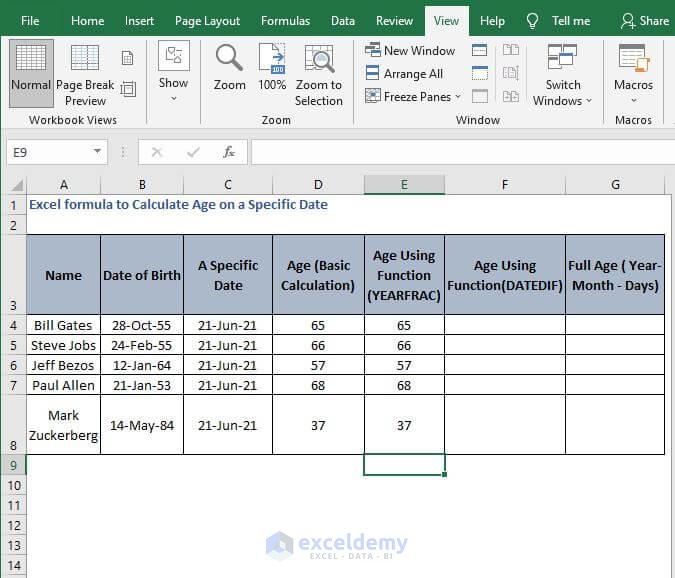Image resolution: width=675 pixels, height=578 pixels.
Task: Open the Name Box dropdown arrow
Action: [x=98, y=151]
